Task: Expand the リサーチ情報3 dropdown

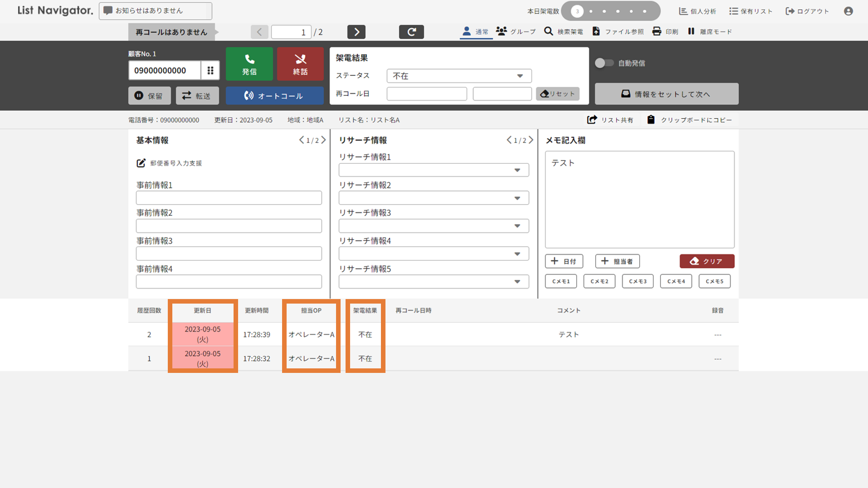Action: click(x=433, y=226)
